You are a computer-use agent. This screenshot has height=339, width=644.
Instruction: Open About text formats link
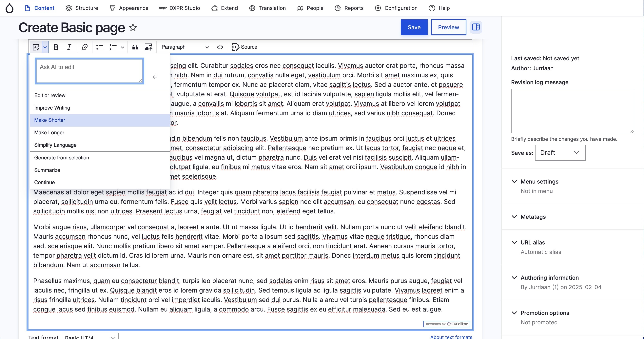coord(451,337)
